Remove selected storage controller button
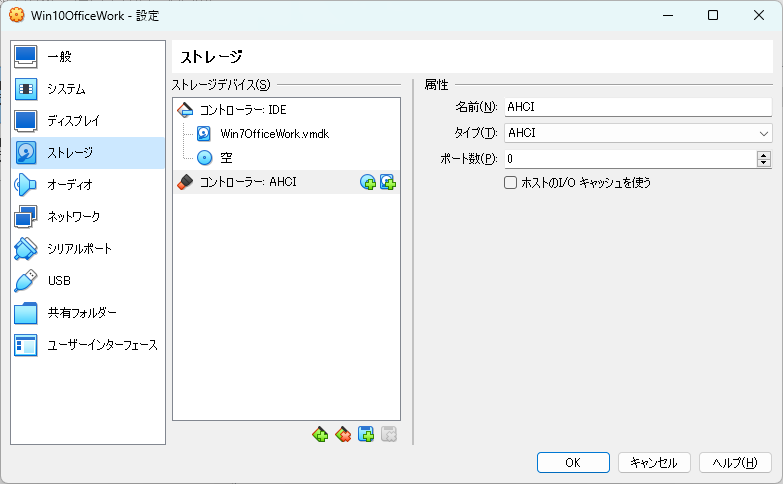Screen dimensions: 783x484 (x=343, y=435)
